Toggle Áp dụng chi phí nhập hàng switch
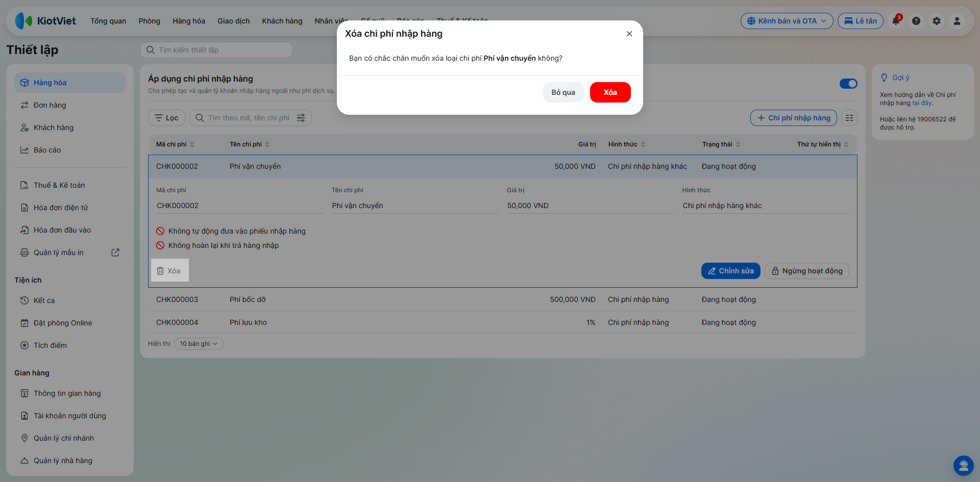The image size is (980, 482). (848, 84)
